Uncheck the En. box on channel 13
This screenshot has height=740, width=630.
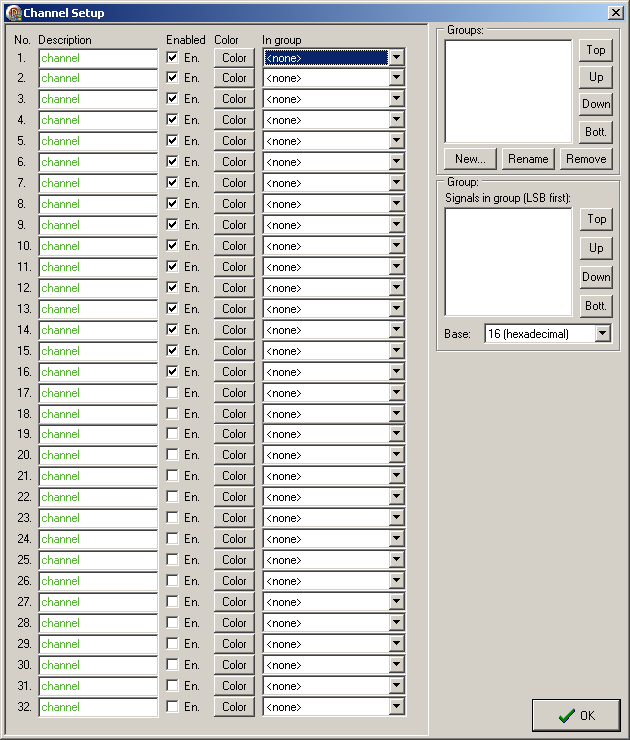[173, 309]
